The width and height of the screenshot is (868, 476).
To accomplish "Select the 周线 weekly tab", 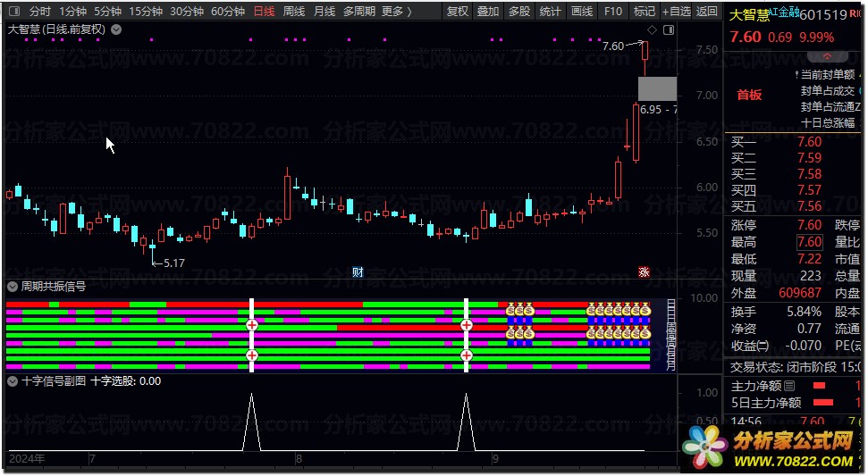I will pos(294,11).
